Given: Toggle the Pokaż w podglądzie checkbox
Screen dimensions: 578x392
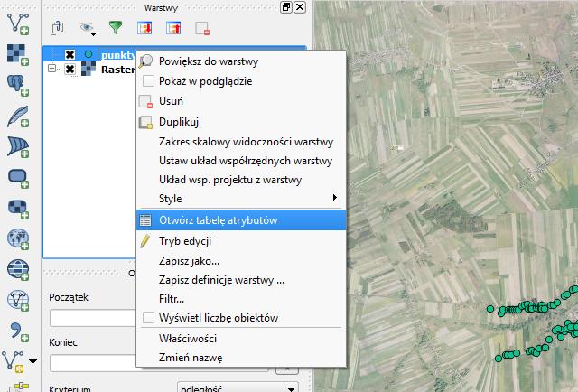Looking at the screenshot, I should pyautogui.click(x=148, y=81).
